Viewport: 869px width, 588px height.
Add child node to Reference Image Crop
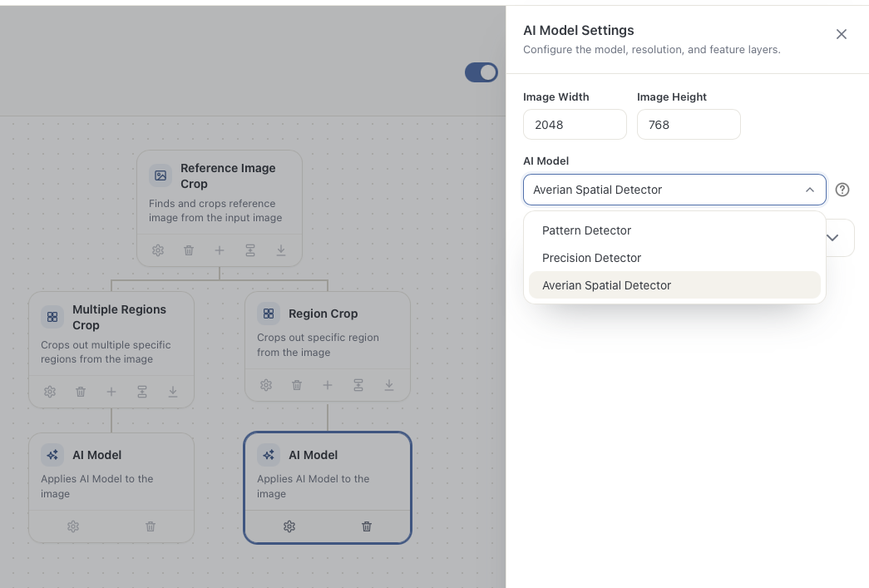tap(220, 250)
